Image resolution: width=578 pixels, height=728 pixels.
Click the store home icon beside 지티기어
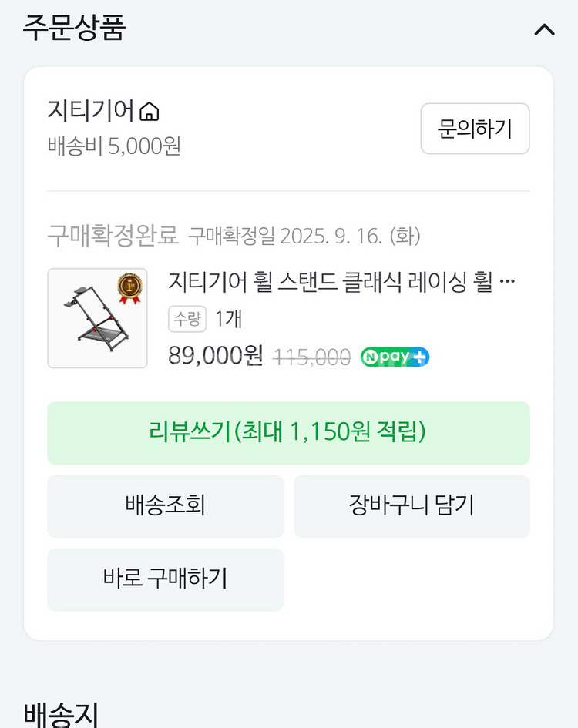click(x=150, y=112)
